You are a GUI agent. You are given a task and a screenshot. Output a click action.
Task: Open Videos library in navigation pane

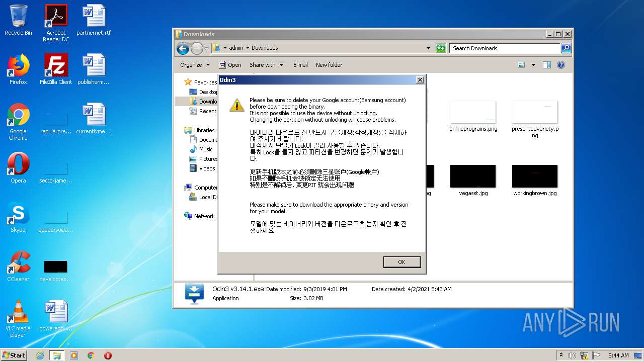202,168
